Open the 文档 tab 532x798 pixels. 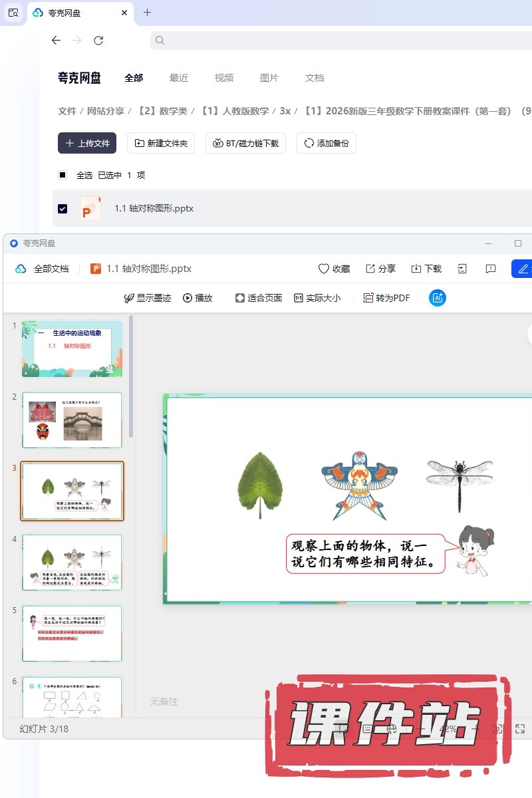click(315, 78)
